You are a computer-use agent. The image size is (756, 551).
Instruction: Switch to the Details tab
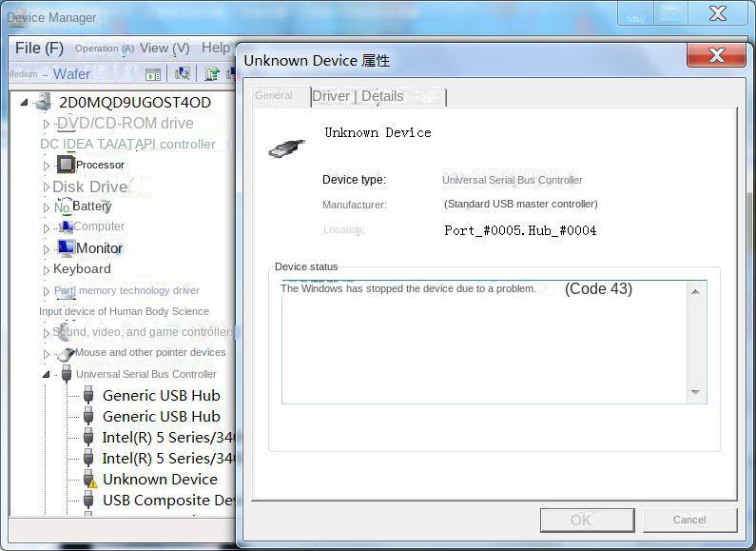click(x=382, y=96)
